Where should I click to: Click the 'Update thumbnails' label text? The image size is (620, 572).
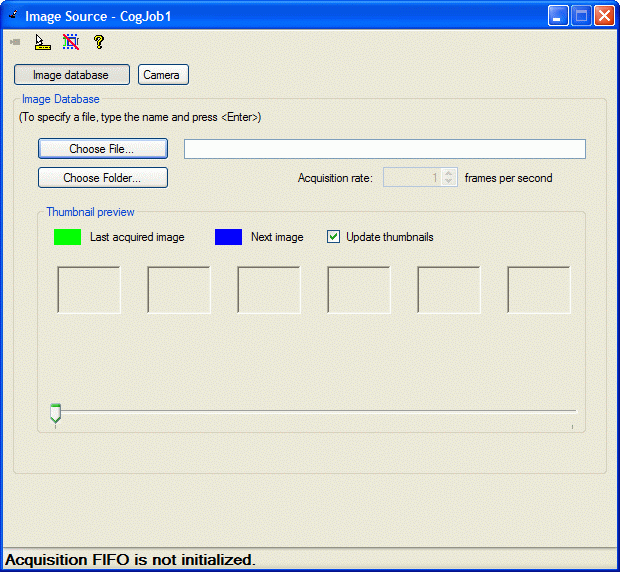pyautogui.click(x=390, y=237)
